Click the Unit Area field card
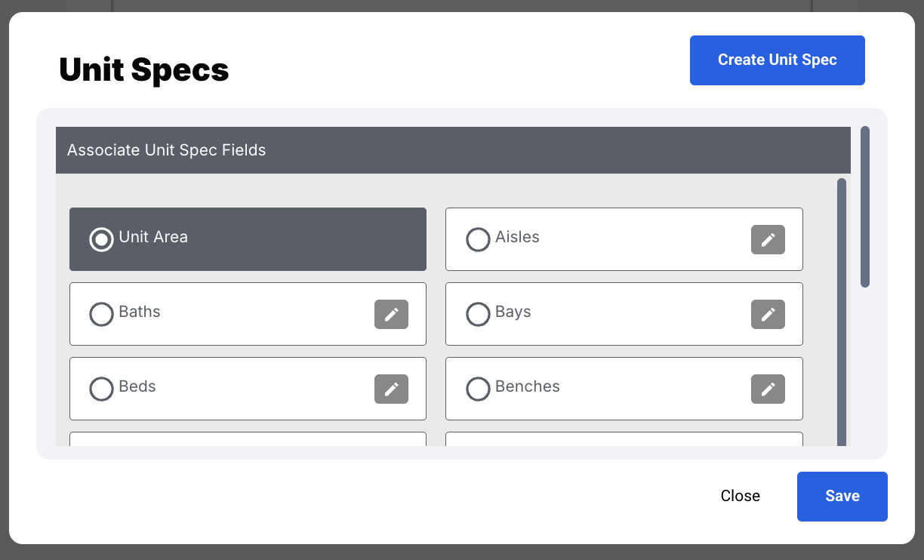The image size is (924, 560). pyautogui.click(x=248, y=239)
